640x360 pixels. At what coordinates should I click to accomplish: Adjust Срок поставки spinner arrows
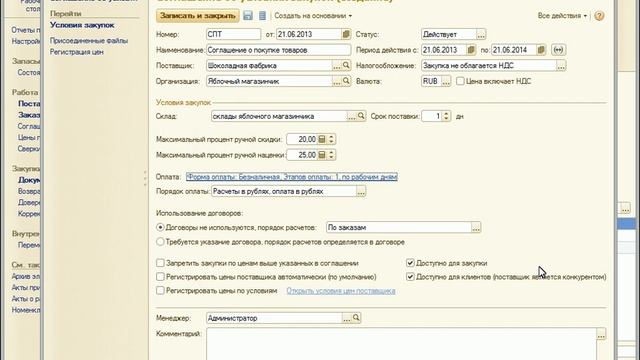[446, 116]
